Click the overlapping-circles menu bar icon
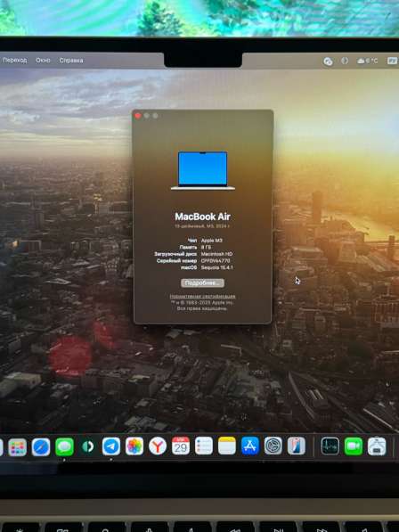399x532 pixels. click(328, 61)
